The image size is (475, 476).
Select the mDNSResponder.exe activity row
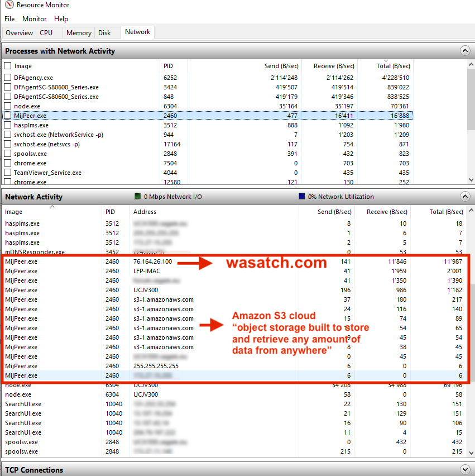(x=233, y=252)
